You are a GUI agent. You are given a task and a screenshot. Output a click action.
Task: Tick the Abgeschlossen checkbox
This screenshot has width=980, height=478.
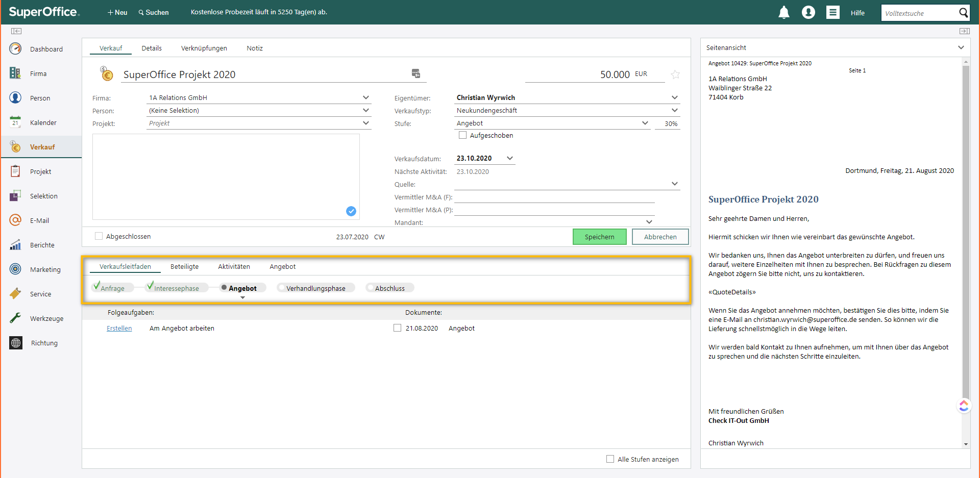[99, 236]
